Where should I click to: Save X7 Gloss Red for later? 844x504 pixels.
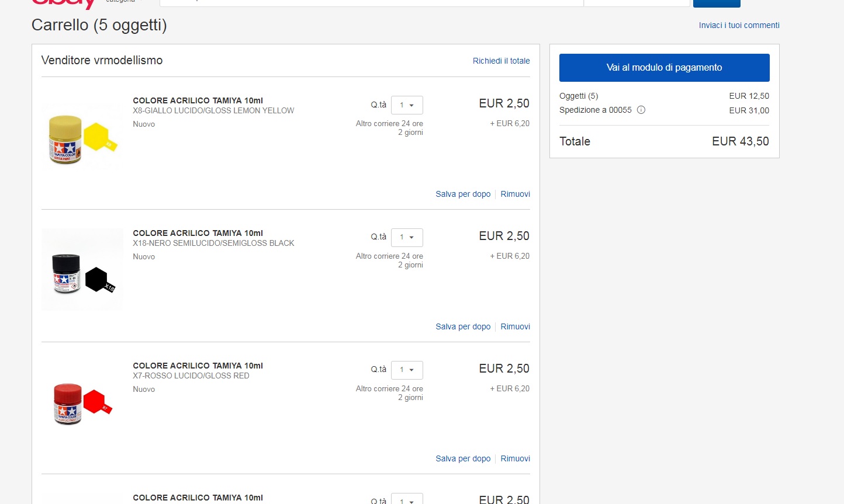pyautogui.click(x=463, y=458)
